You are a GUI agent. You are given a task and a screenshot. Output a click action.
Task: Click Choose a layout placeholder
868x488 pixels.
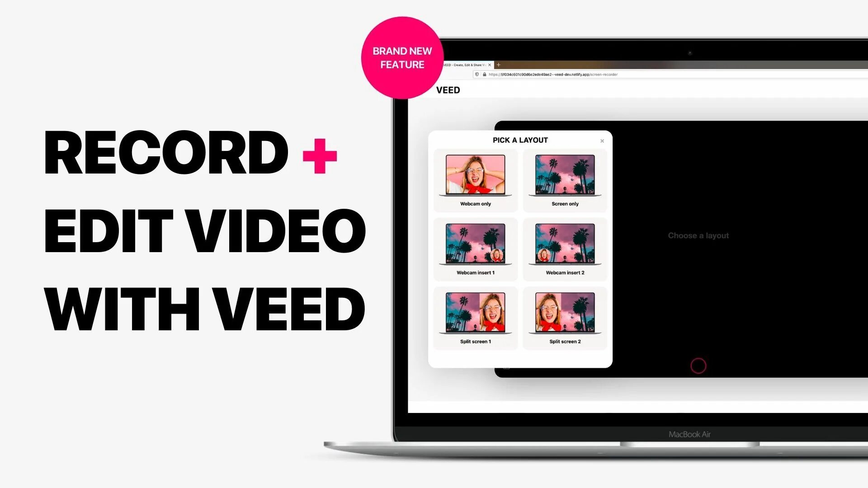click(698, 235)
